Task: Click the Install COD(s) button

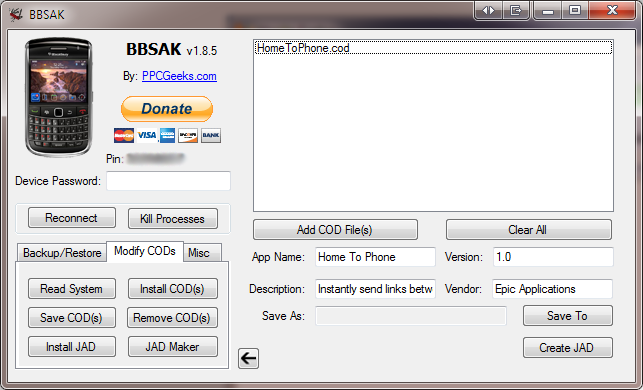Action: [x=173, y=289]
